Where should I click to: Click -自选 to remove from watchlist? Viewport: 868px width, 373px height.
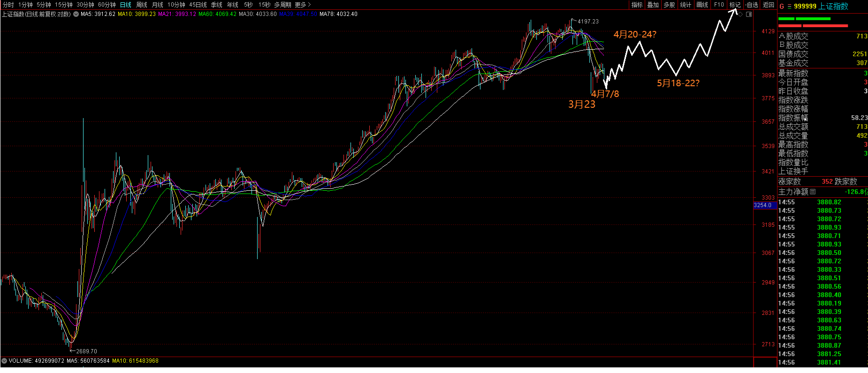752,5
